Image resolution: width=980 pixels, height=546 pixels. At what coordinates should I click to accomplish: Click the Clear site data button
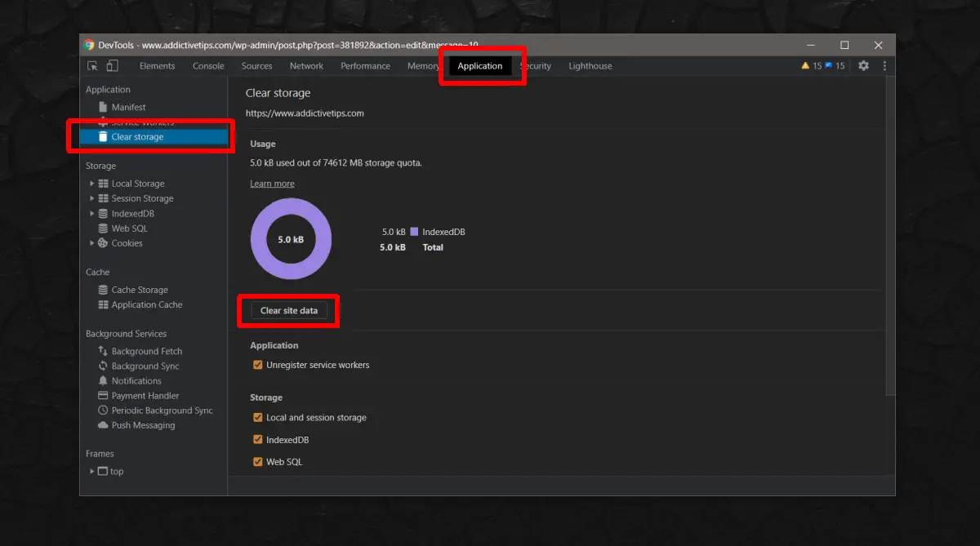289,310
